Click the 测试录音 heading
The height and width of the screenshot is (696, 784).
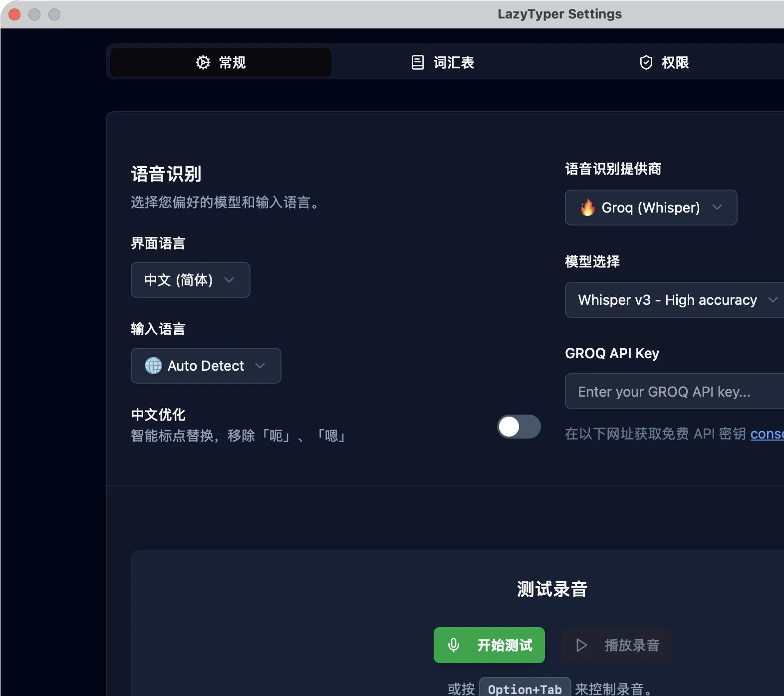(552, 589)
